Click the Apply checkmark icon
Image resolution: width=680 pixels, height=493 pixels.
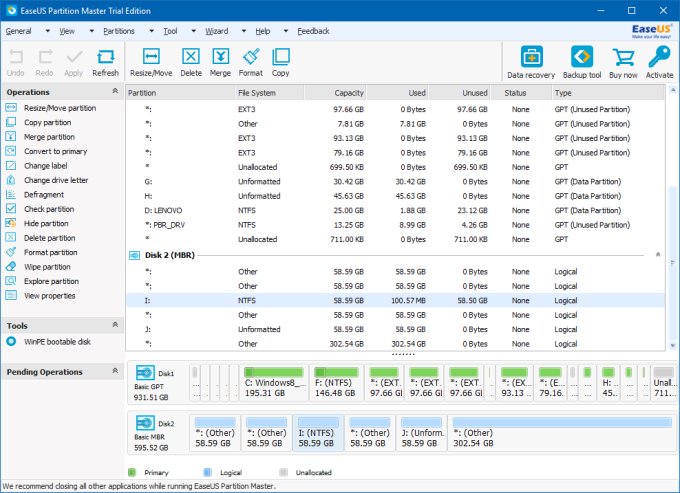coord(74,63)
